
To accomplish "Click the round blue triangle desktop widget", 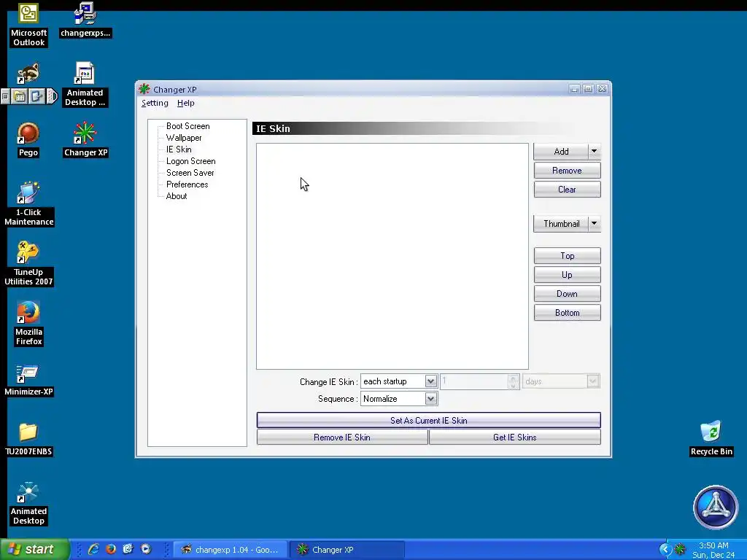I will point(715,507).
